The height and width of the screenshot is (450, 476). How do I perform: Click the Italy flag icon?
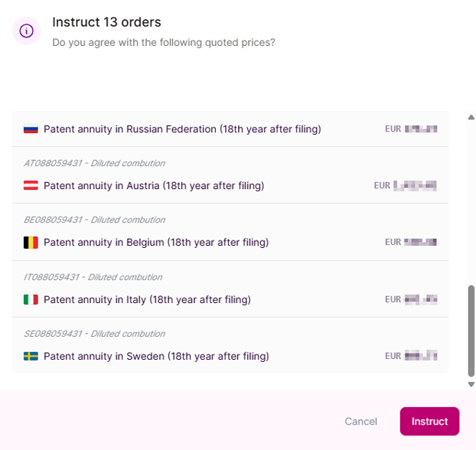(31, 299)
